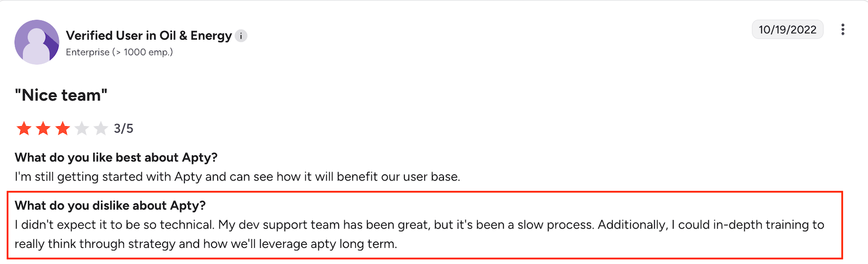Image resolution: width=868 pixels, height=264 pixels.
Task: Click the "Nice team" review title
Action: pos(61,95)
